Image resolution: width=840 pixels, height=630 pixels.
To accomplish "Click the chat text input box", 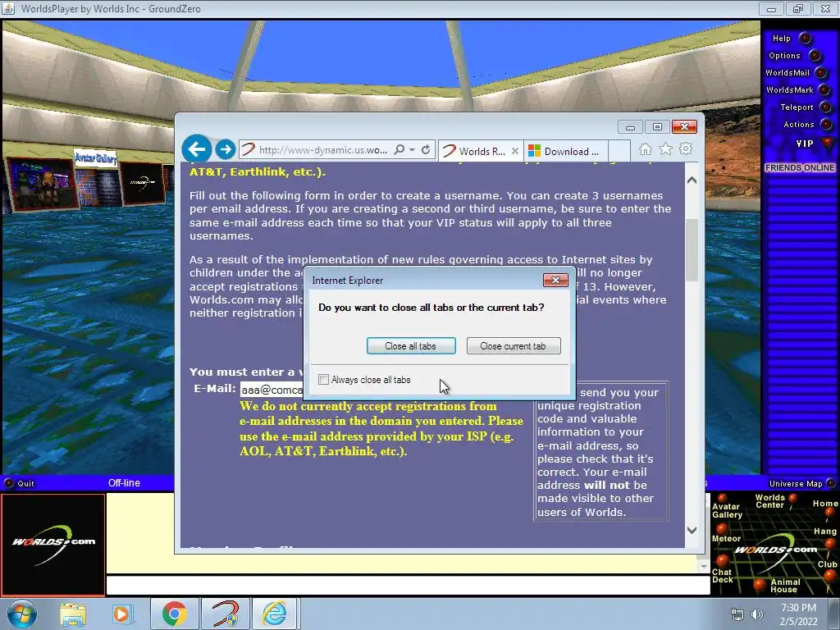I will pyautogui.click(x=408, y=585).
